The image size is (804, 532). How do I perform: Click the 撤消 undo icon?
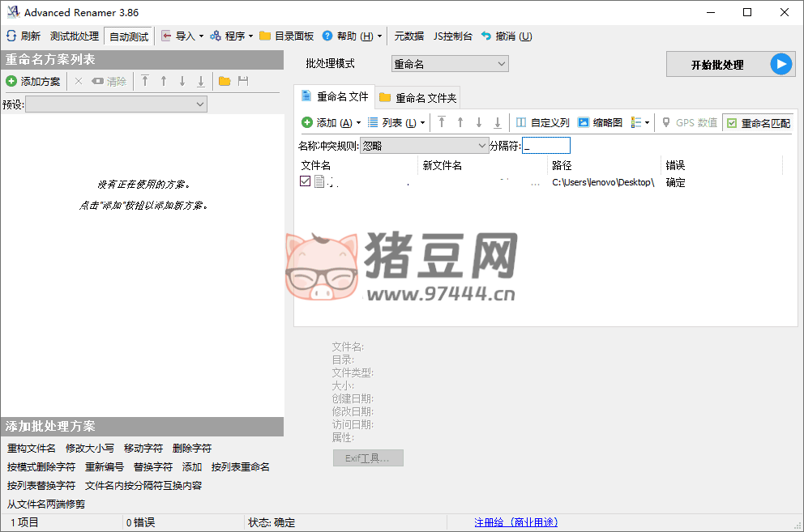[x=486, y=36]
